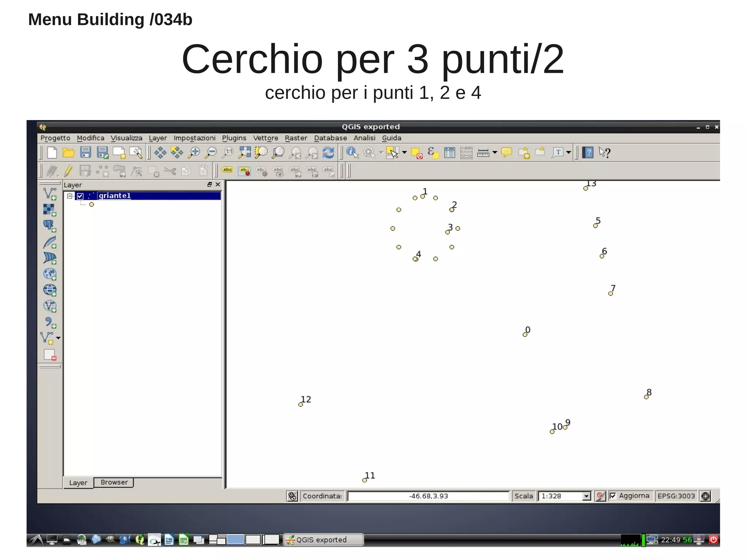
Task: Open the Analisi menu
Action: [x=364, y=138]
